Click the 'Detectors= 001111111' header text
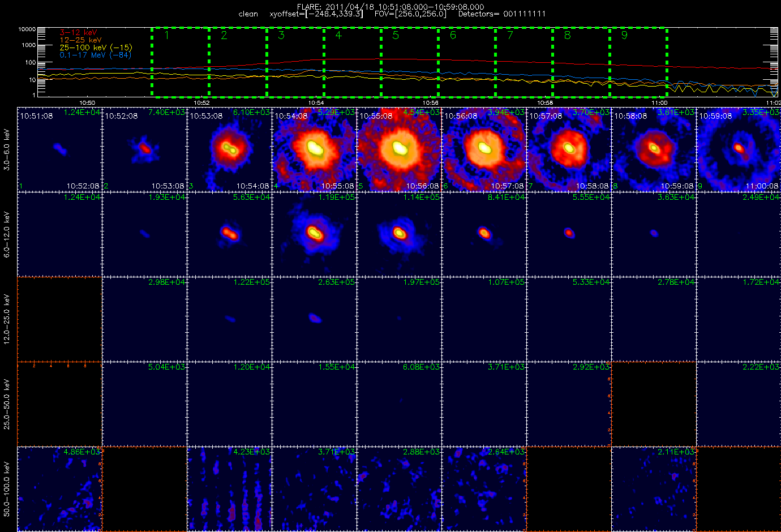Screen dimensions: 781x532 (502, 14)
